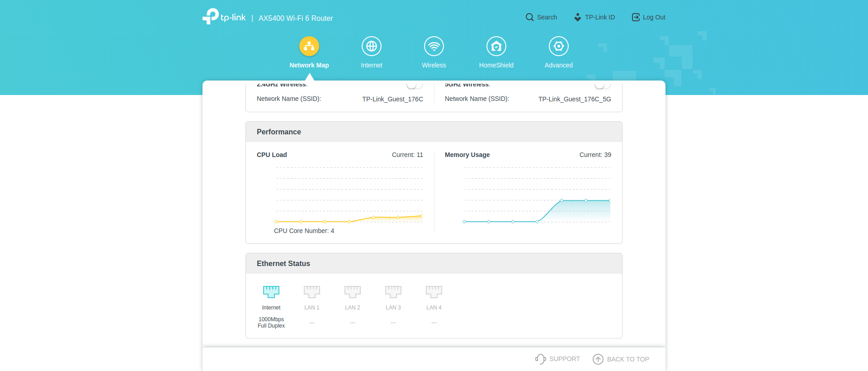Toggle the 2.4GHz guest wireless switch
The height and width of the screenshot is (371, 868).
coord(414,85)
